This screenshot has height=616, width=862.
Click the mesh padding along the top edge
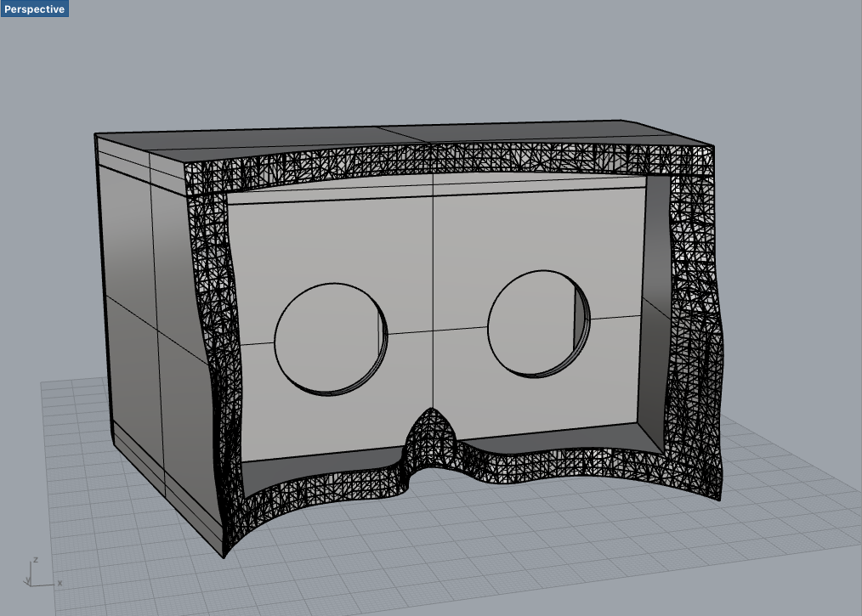click(x=442, y=160)
